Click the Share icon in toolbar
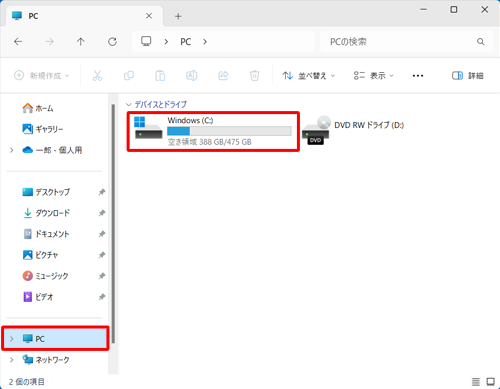 [223, 76]
